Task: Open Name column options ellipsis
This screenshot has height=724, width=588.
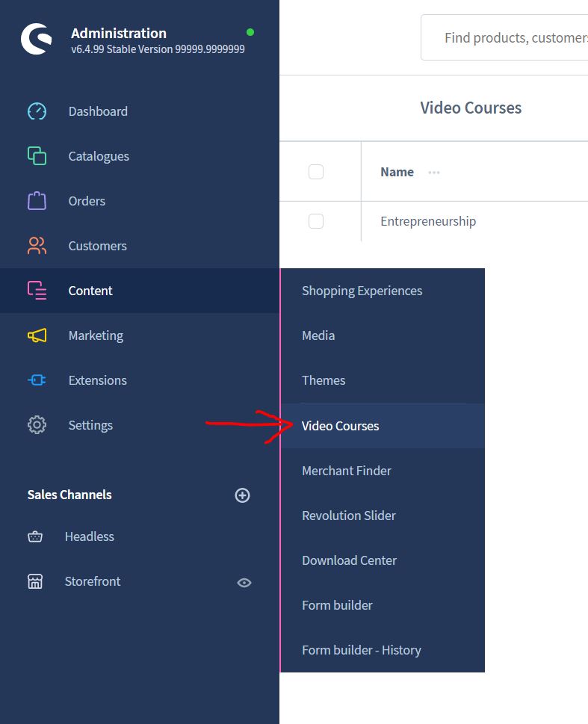Action: pos(434,173)
